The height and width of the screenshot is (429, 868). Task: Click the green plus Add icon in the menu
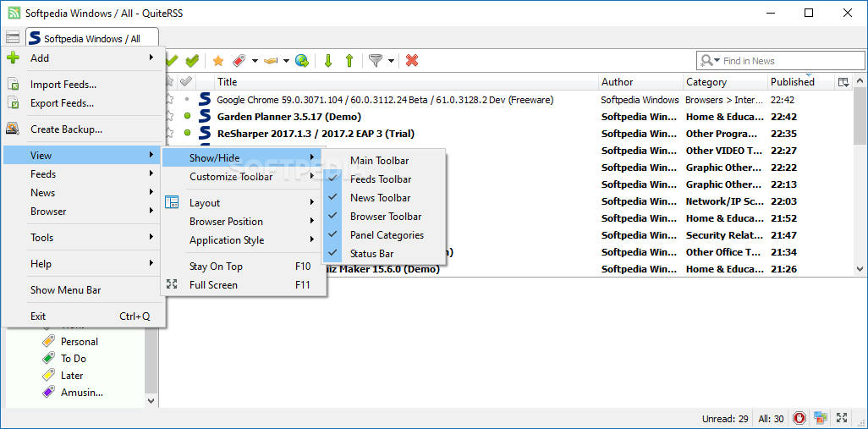pos(14,58)
